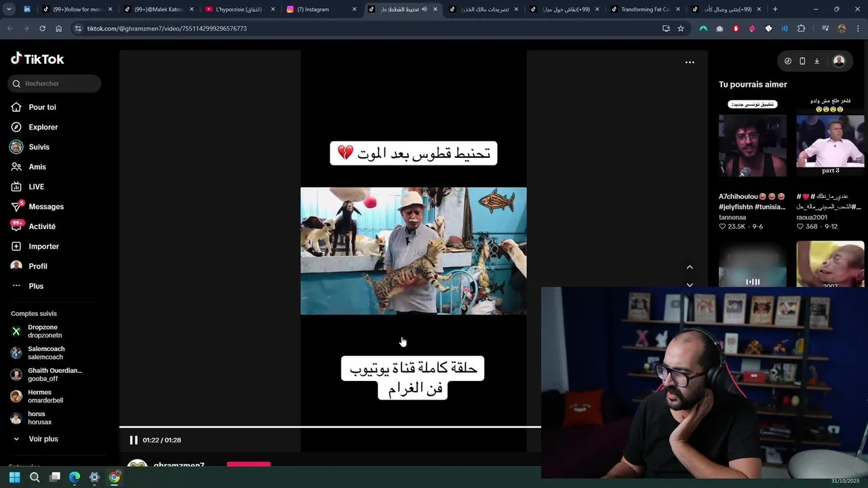Open media controls in Chrome toolbar
The height and width of the screenshot is (488, 868).
click(x=825, y=28)
